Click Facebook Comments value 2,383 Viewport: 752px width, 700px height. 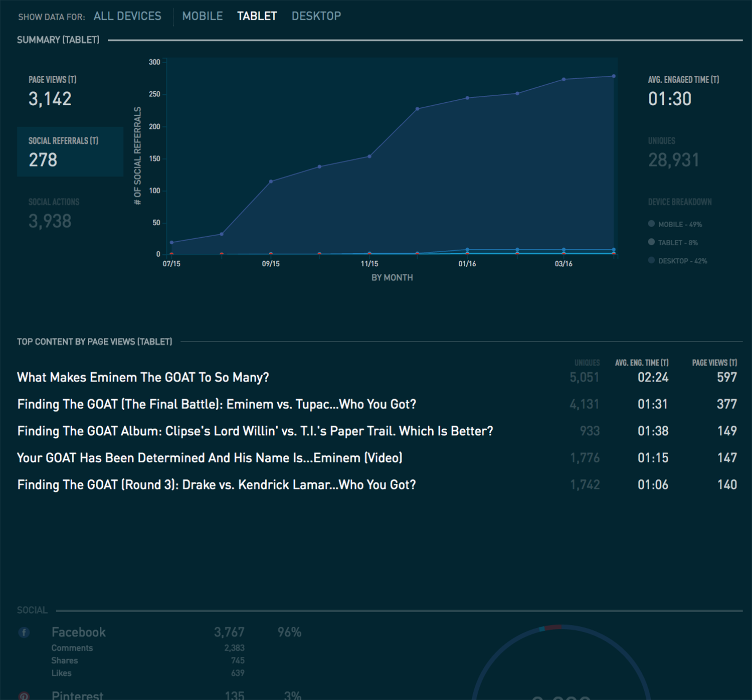[x=234, y=648]
